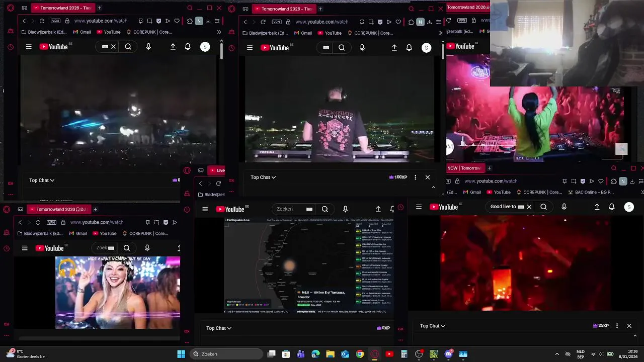Open Windows Start menu

(181, 354)
